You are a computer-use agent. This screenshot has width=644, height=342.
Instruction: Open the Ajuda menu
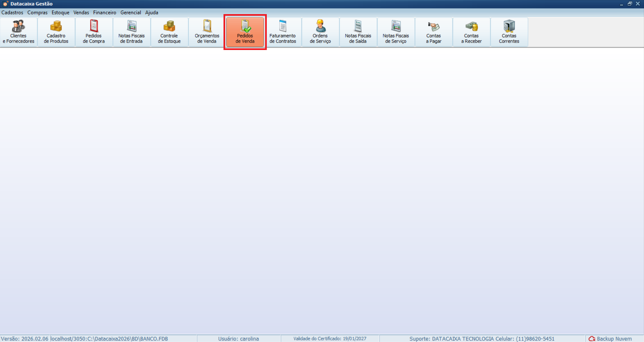[152, 12]
